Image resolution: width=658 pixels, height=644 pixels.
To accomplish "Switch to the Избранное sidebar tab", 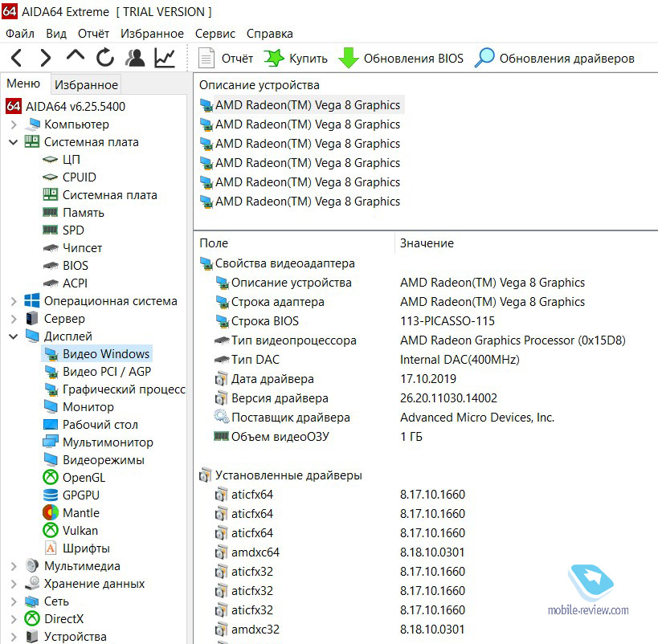I will [x=86, y=85].
